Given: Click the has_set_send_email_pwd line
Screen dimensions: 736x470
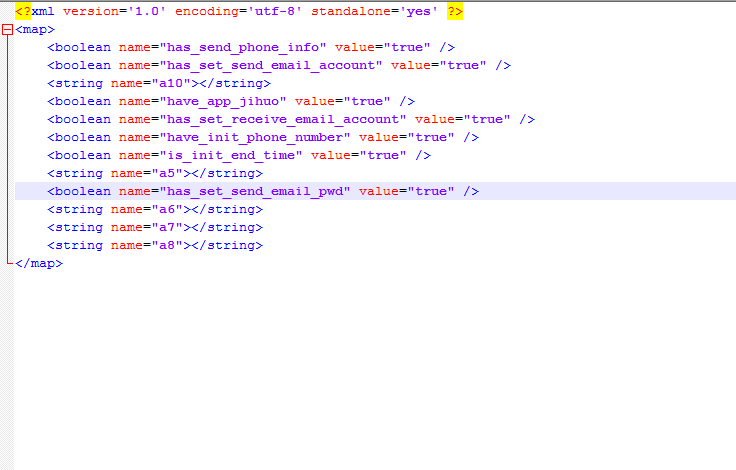Looking at the screenshot, I should (x=263, y=192).
